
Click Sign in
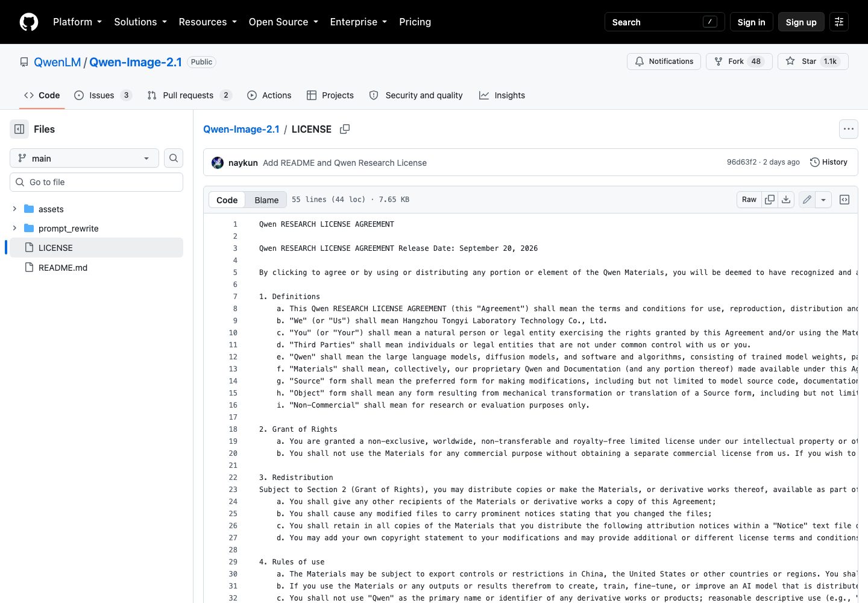point(751,22)
